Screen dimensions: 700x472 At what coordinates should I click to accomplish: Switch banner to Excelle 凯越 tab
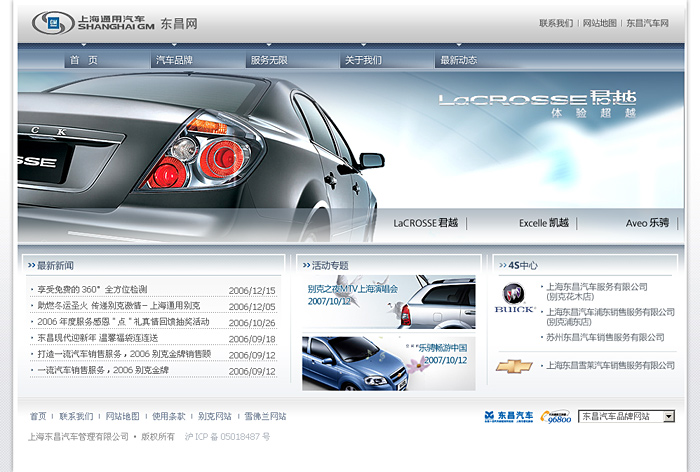tap(544, 223)
